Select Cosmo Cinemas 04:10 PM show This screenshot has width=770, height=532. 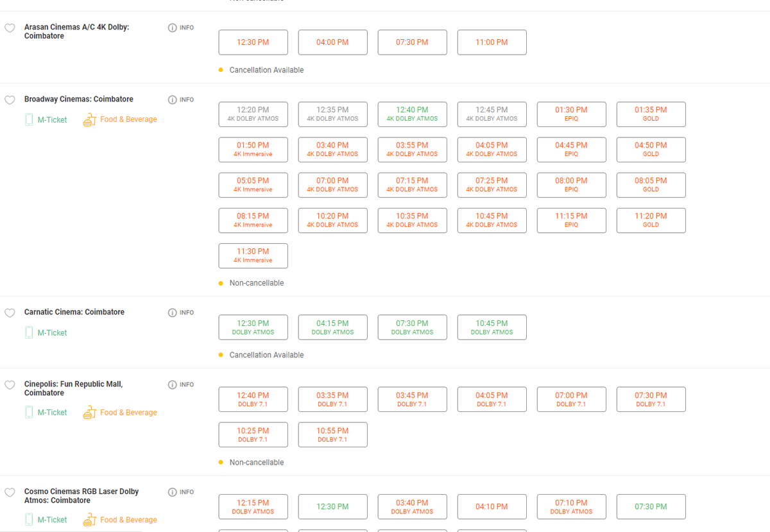click(x=492, y=506)
